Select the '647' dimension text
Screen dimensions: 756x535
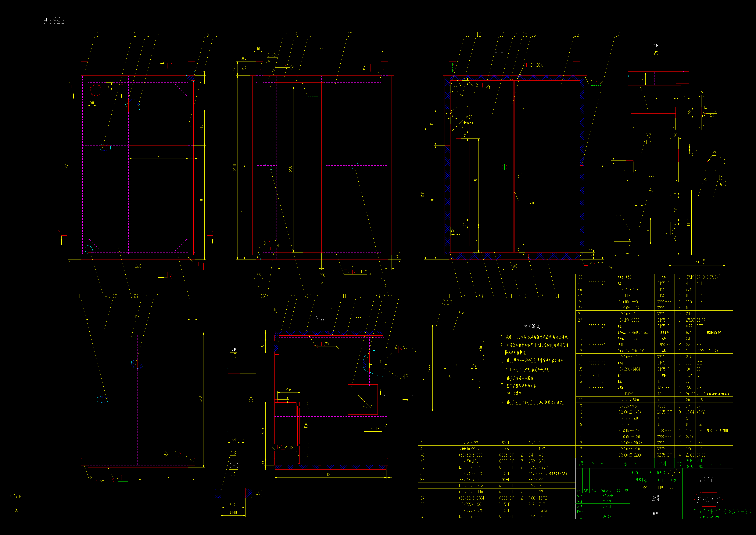(x=167, y=477)
